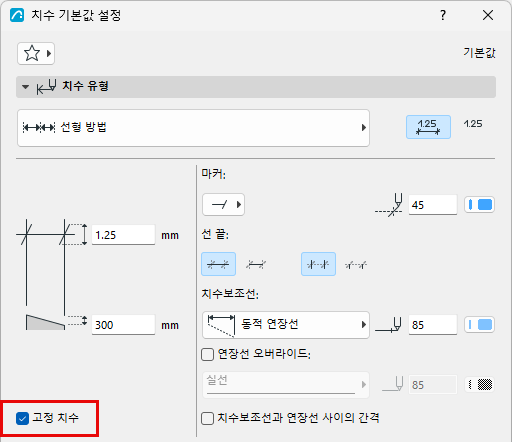Select fourth dashed line end style icon
512x442 pixels.
(356, 265)
